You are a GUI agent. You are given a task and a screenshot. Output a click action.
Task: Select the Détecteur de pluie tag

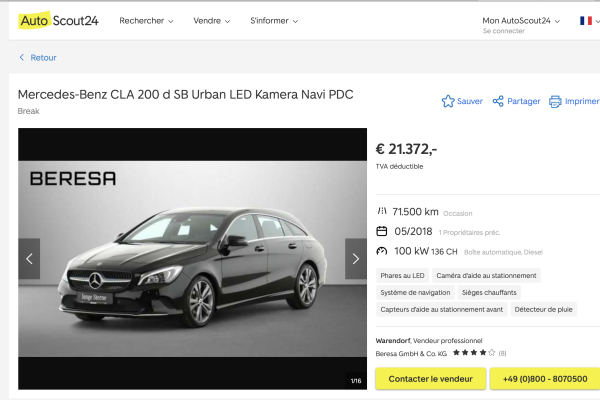click(543, 309)
